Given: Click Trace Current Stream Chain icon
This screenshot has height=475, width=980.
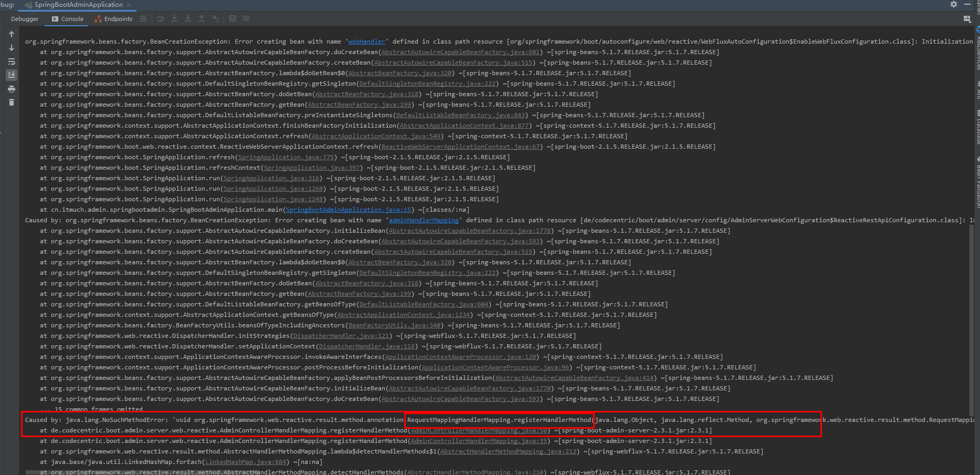Looking at the screenshot, I should point(246,19).
